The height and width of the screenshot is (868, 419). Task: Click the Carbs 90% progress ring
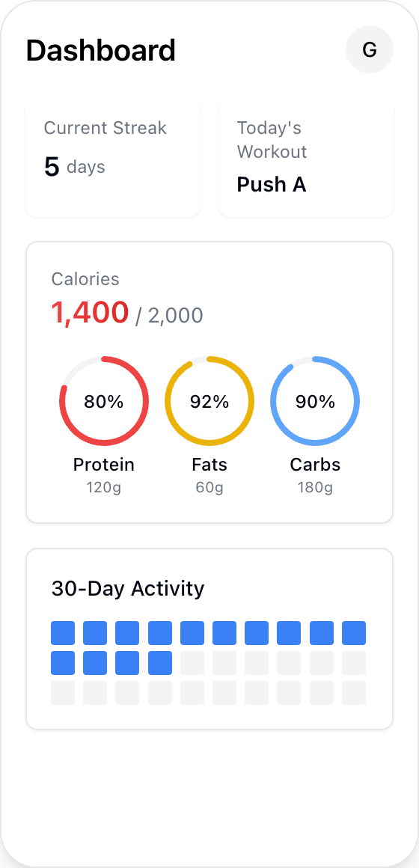[315, 401]
